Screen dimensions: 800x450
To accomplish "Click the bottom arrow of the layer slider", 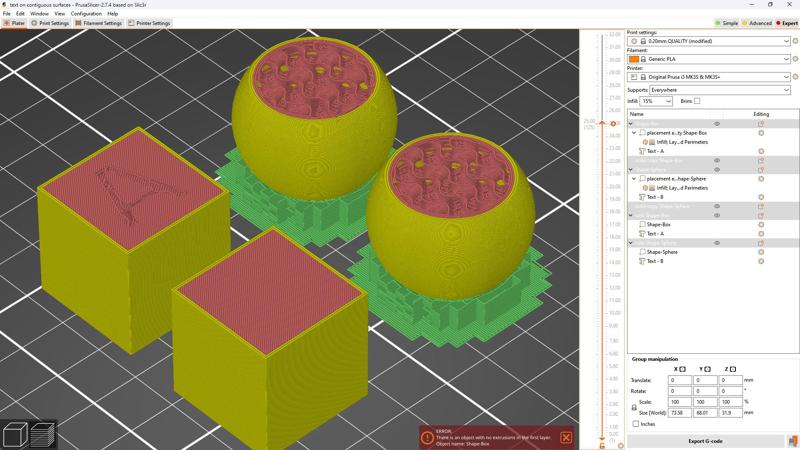I will [602, 438].
